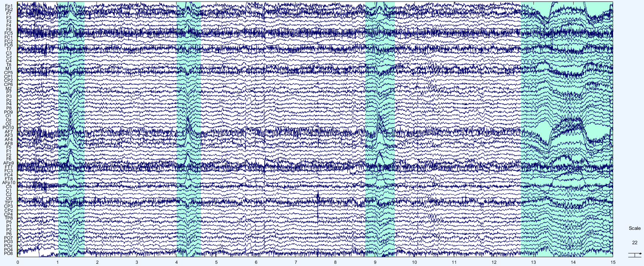Click the TP7 channel label
This screenshot has height=266, width=644.
pos(8,203)
